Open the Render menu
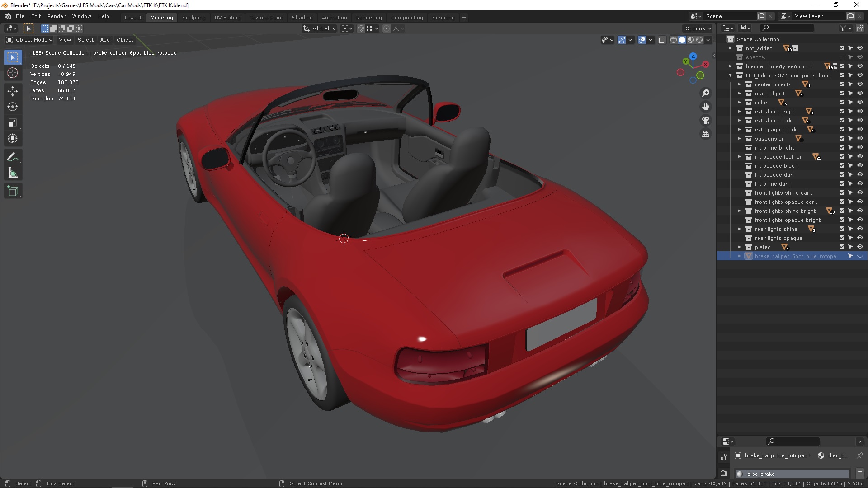Viewport: 868px width, 488px height. [x=56, y=16]
